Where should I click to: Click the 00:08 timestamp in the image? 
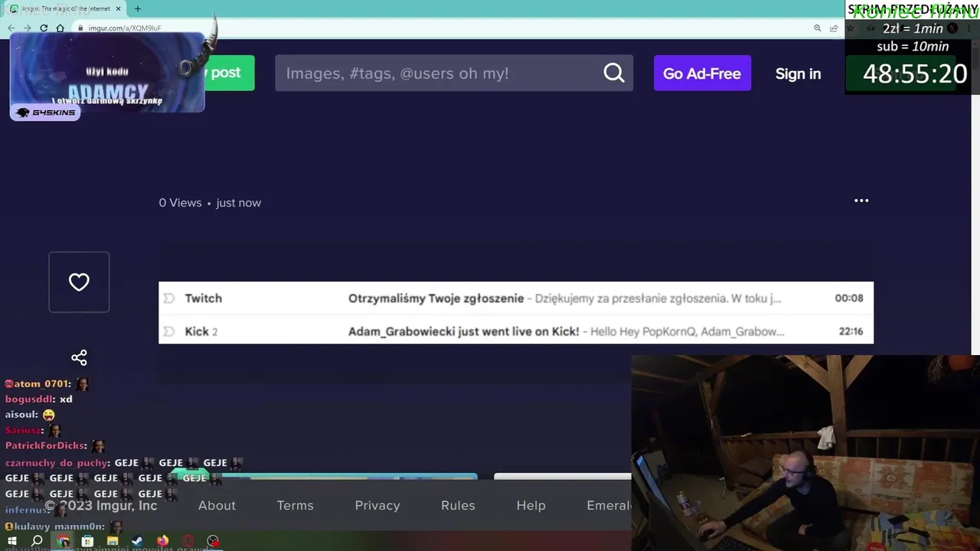point(848,298)
